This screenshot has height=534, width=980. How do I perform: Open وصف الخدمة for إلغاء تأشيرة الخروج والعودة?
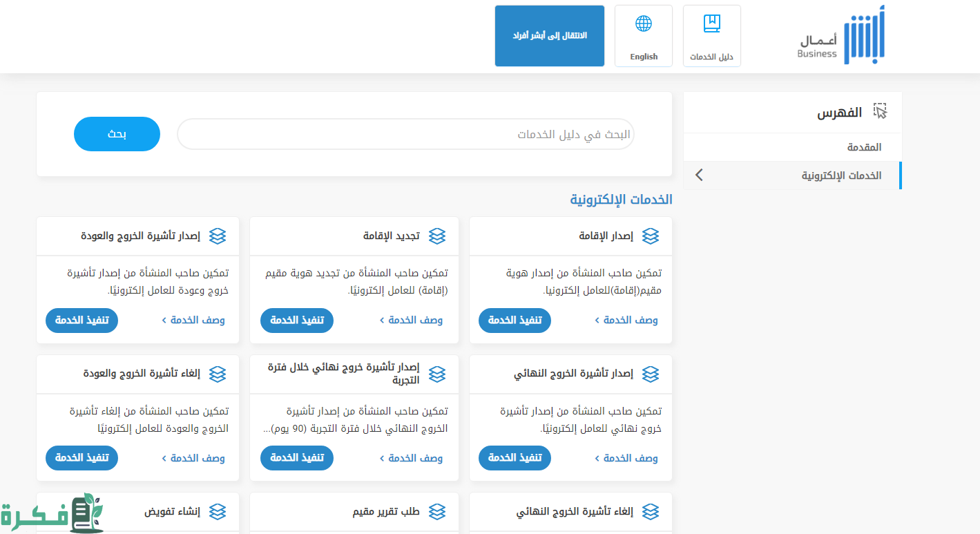[193, 458]
